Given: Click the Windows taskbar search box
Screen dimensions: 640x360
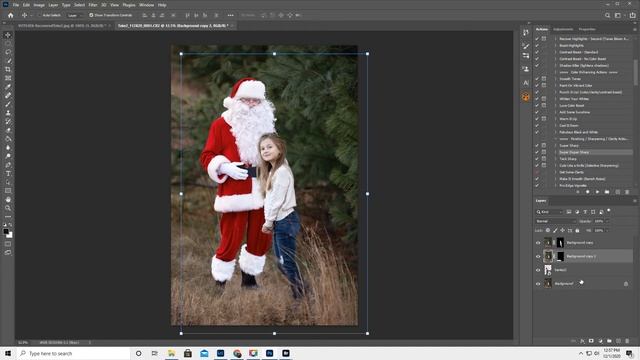Looking at the screenshot, I should point(73,353).
